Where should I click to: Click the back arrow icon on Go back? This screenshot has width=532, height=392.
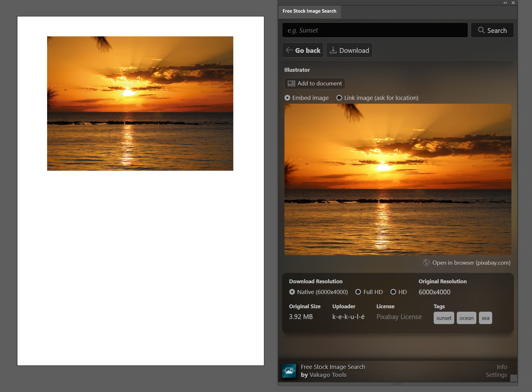pyautogui.click(x=289, y=50)
